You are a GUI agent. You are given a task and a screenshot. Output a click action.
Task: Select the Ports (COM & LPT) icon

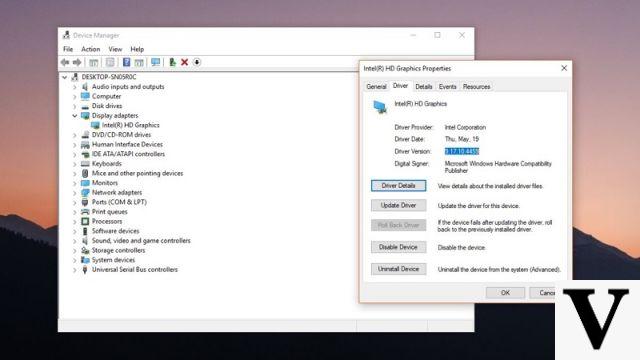tap(85, 202)
